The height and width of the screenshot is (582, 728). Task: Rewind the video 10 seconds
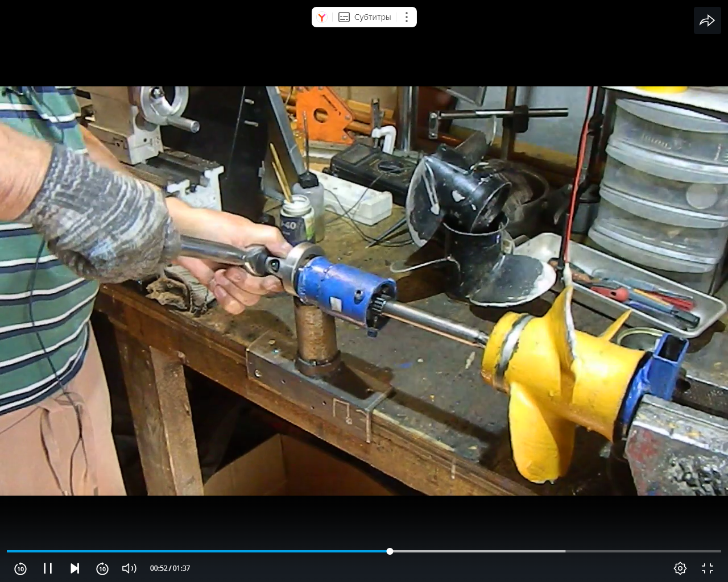tap(20, 568)
